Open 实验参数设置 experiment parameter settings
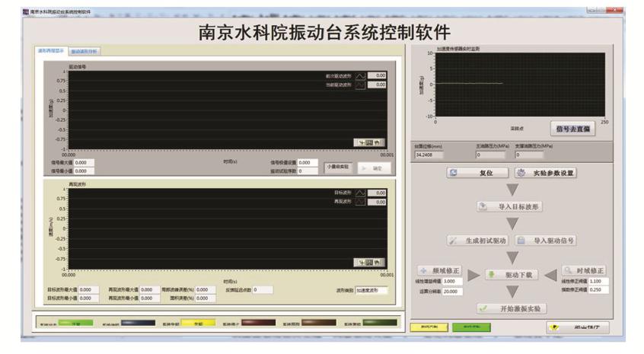The image size is (644, 354). click(545, 173)
